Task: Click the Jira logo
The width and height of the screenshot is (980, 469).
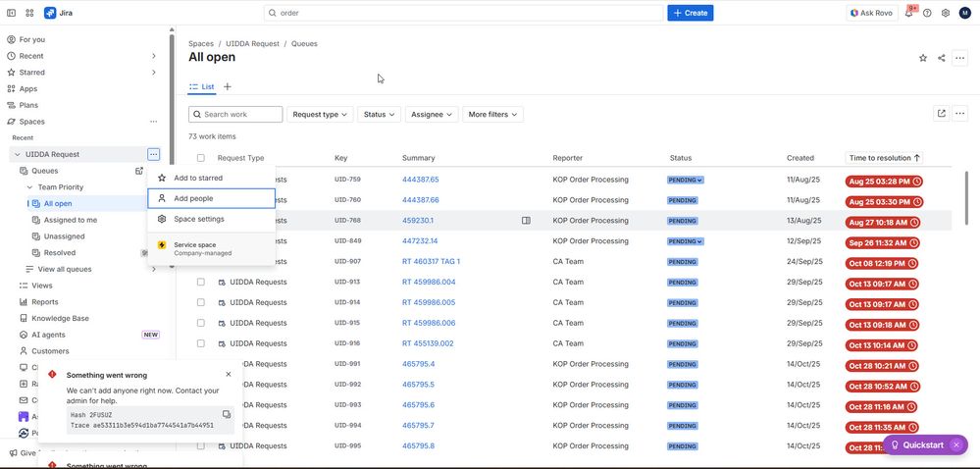Action: [58, 13]
